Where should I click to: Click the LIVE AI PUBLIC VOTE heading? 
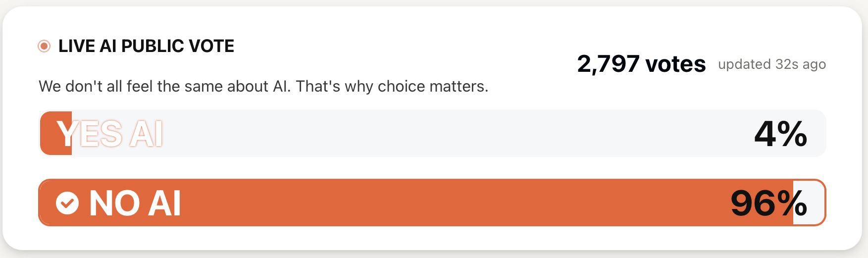(x=146, y=46)
